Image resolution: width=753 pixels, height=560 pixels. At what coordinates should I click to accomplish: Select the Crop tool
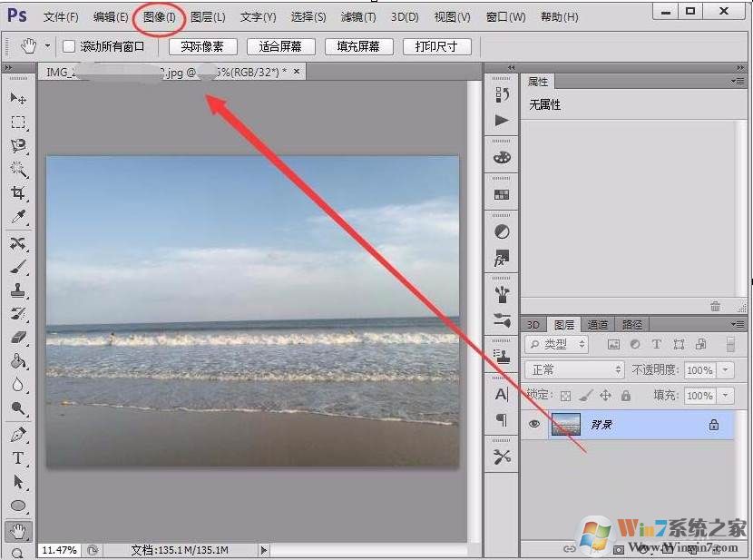pos(18,192)
